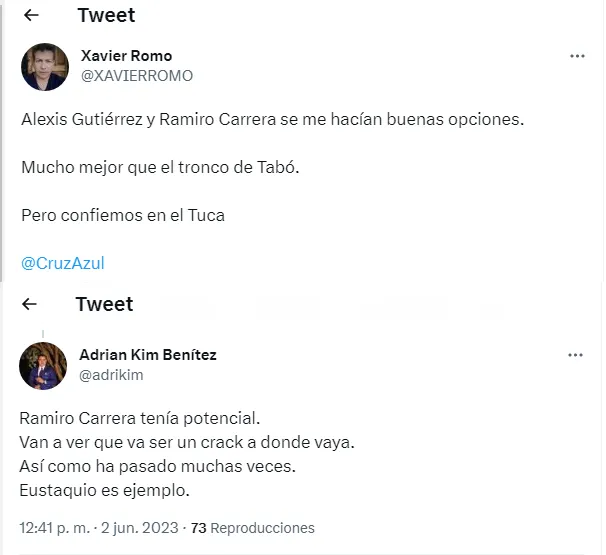The height and width of the screenshot is (555, 606).
Task: Click the 'Pero confiemos en el Tuca' line
Action: point(123,215)
